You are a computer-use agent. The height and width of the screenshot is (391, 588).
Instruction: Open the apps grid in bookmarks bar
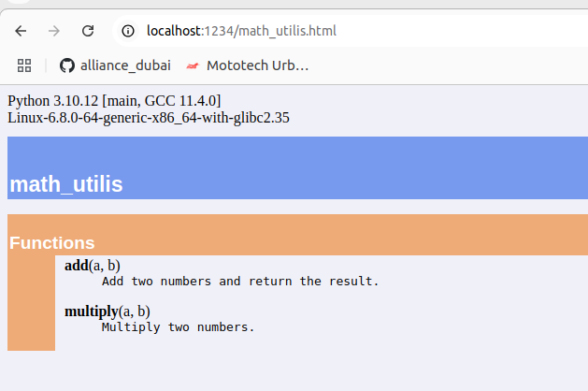click(24, 65)
